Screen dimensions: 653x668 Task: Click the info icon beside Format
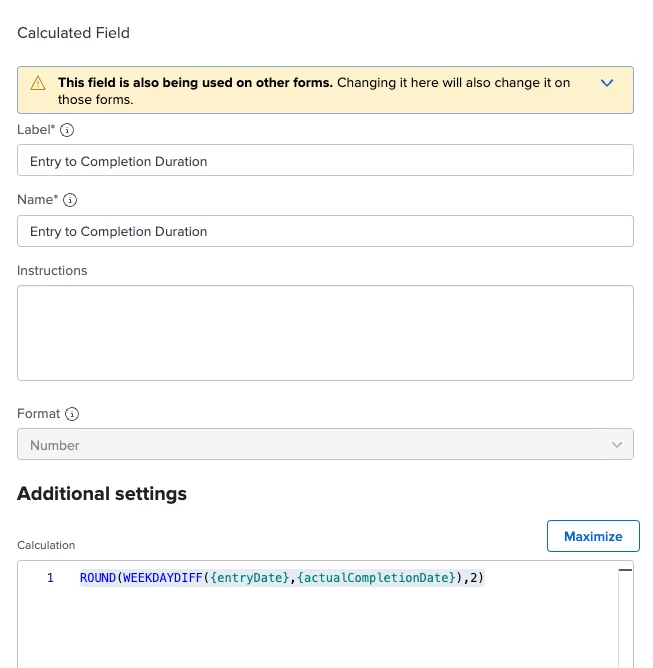pyautogui.click(x=72, y=414)
